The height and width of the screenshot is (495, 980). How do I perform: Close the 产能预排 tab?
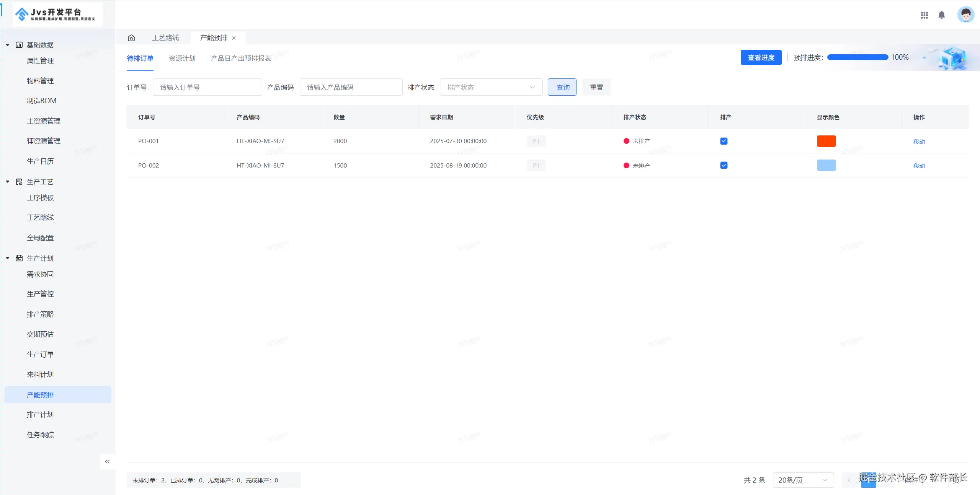click(234, 38)
